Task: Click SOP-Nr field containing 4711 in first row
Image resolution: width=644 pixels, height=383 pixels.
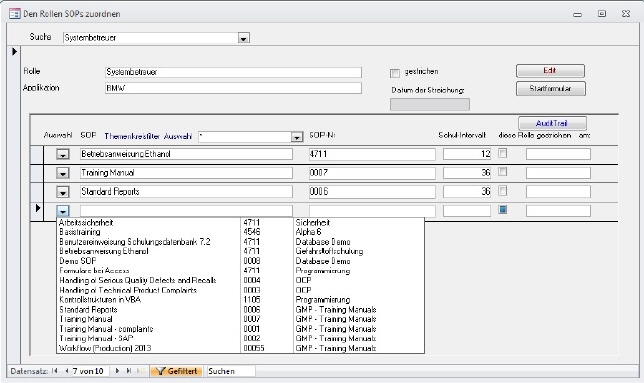Action: click(x=372, y=154)
